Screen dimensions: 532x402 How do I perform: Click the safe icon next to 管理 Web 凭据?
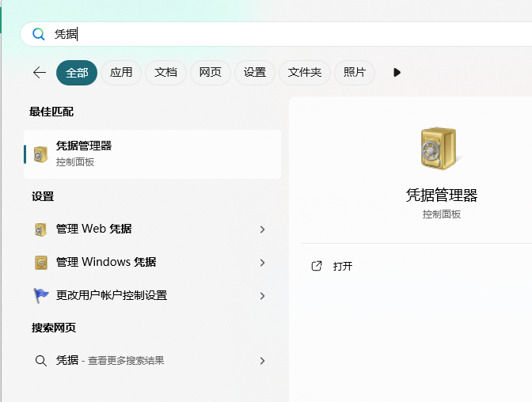tap(40, 229)
